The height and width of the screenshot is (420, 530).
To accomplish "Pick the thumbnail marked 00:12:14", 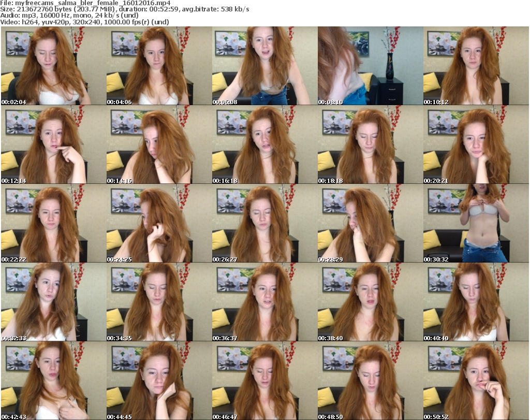I will click(54, 144).
